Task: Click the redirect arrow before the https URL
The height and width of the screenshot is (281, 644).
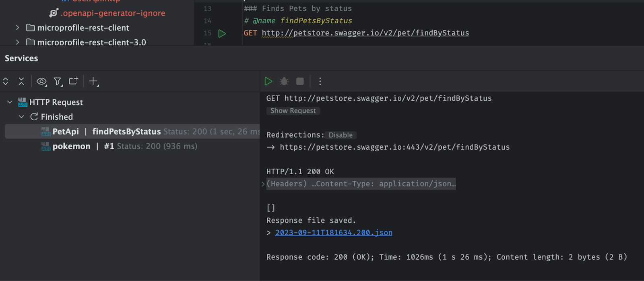Action: (x=271, y=147)
